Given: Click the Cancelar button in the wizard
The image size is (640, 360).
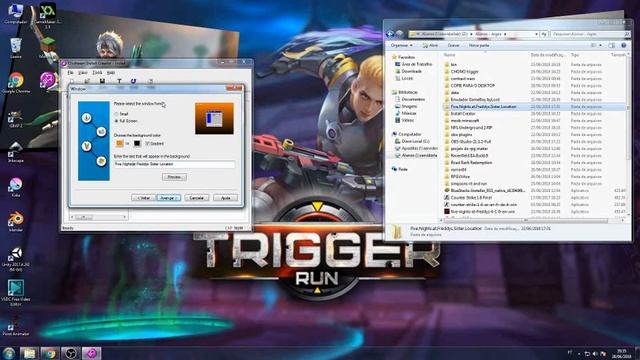Looking at the screenshot, I should 197,198.
